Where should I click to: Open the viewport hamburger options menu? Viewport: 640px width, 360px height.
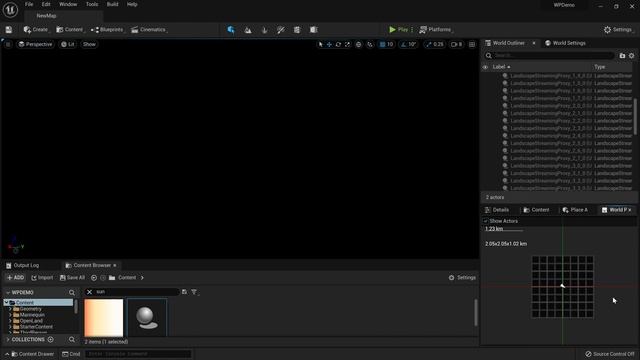coord(8,44)
